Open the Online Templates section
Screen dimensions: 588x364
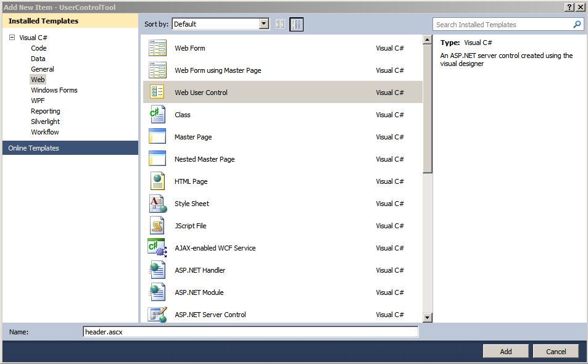tap(70, 147)
